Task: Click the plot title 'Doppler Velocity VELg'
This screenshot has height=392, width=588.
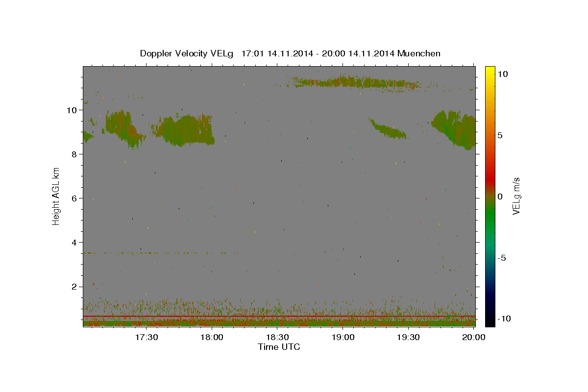Action: (186, 53)
